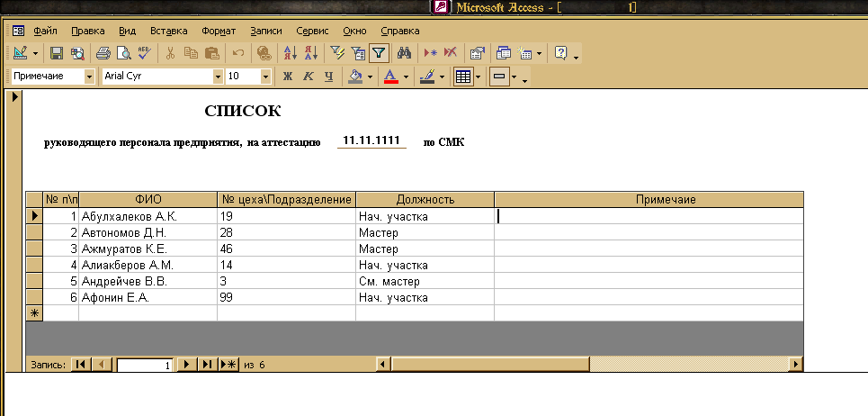Open the Формат menu

coord(219,31)
